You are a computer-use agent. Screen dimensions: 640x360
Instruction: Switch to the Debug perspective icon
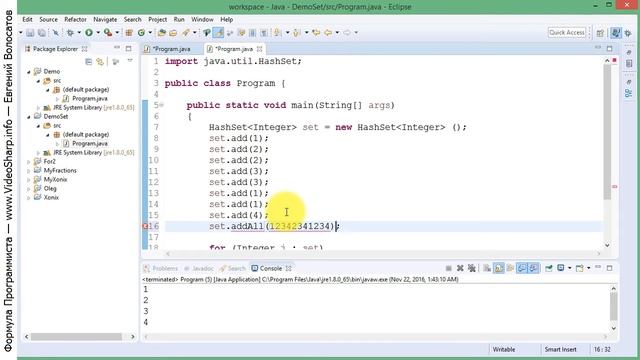tap(628, 33)
